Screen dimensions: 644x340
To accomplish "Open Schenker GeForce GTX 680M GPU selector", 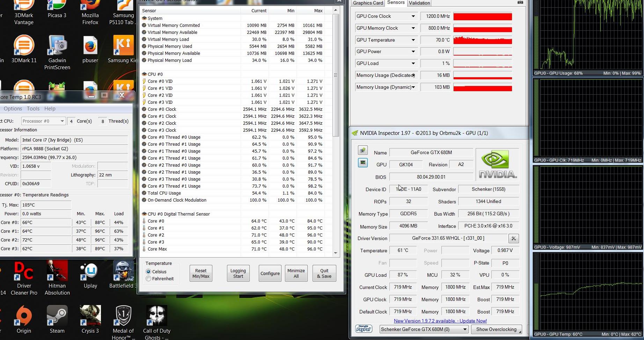I will point(424,329).
